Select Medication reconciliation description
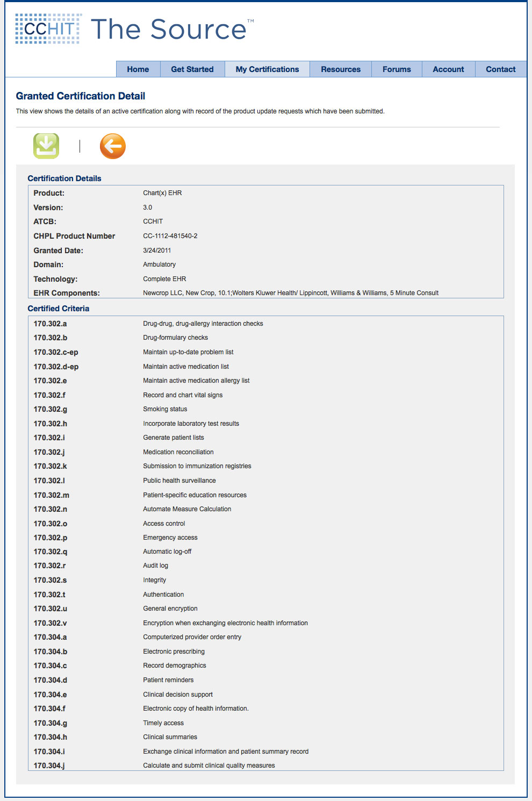Image resolution: width=532 pixels, height=801 pixels. (x=178, y=452)
